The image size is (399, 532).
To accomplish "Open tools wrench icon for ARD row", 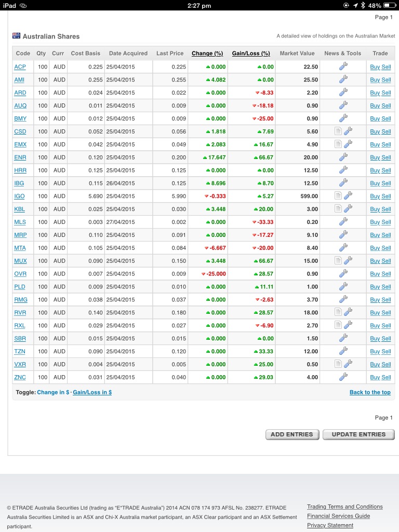I will click(x=343, y=92).
